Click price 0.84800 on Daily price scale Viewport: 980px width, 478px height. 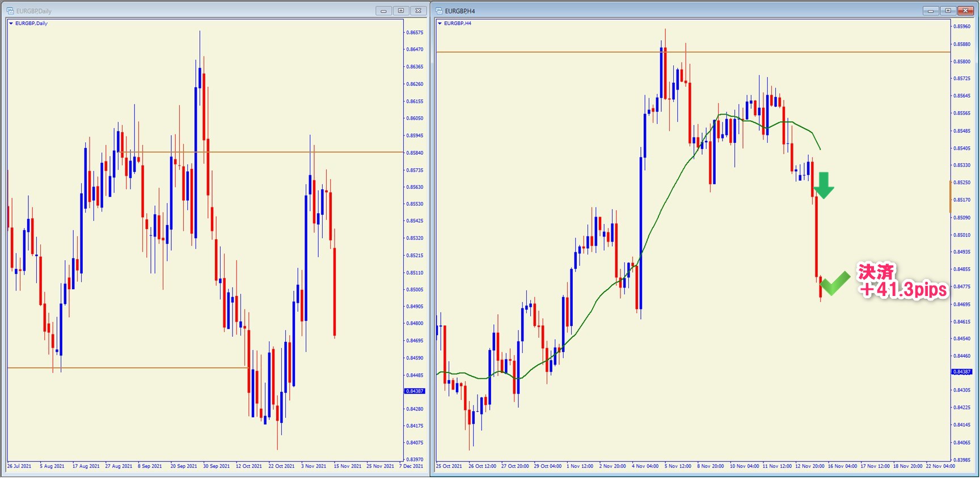415,324
